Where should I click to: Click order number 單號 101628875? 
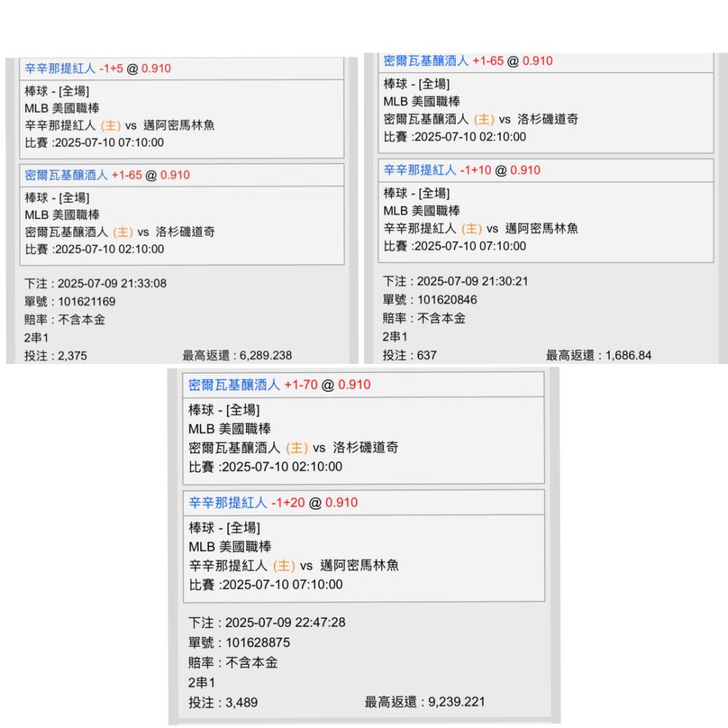click(239, 643)
